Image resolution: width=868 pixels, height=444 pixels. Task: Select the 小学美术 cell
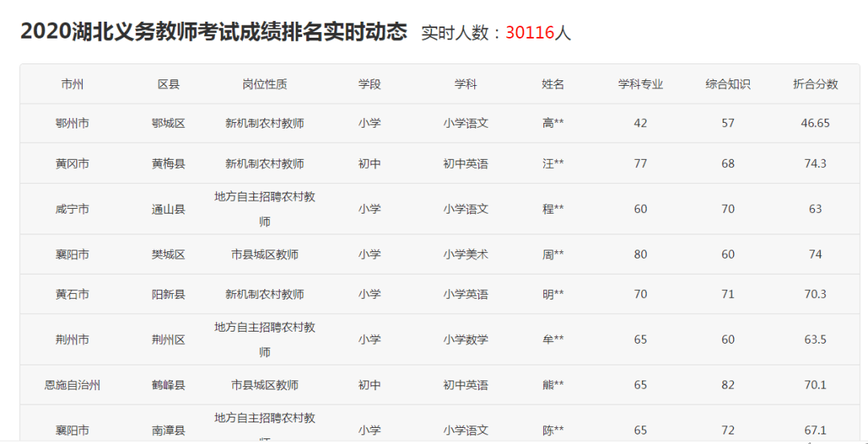point(465,255)
